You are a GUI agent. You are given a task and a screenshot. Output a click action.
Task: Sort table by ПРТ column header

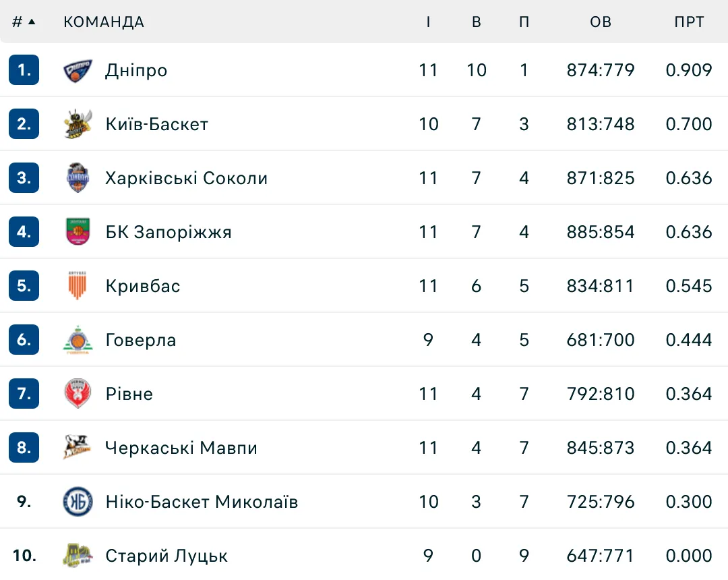pyautogui.click(x=689, y=22)
